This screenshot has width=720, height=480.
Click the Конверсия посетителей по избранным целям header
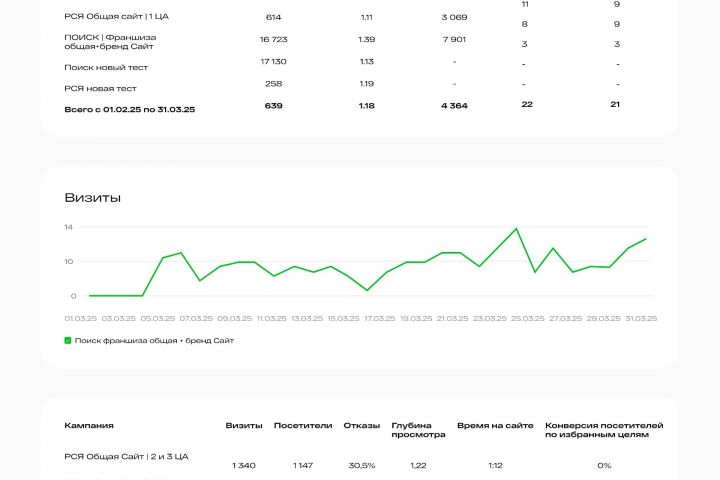(x=604, y=430)
